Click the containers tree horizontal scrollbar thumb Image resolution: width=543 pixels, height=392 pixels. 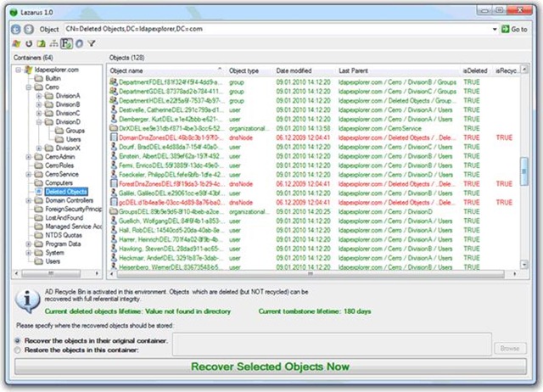tap(51, 273)
